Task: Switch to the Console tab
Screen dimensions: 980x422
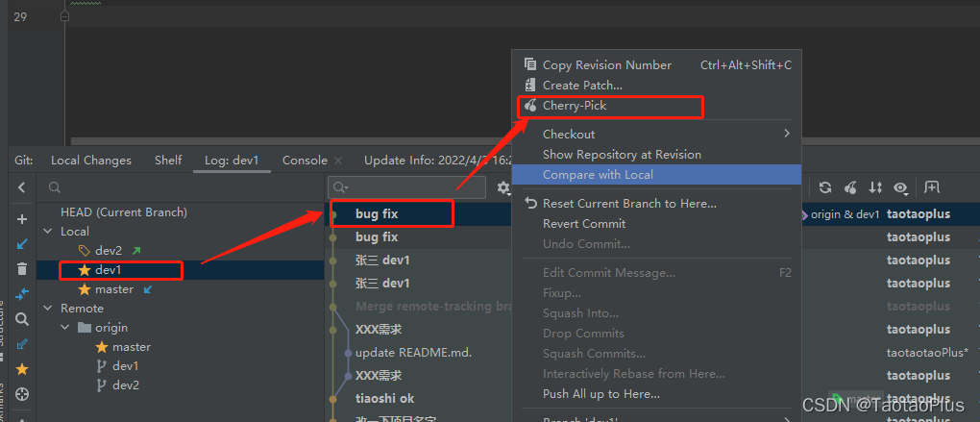Action: [x=305, y=161]
